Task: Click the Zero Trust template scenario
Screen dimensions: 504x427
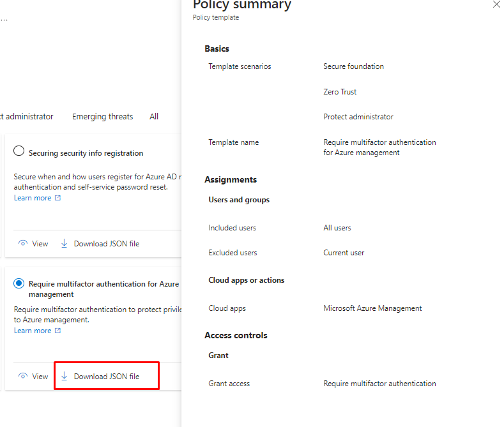Action: point(340,92)
